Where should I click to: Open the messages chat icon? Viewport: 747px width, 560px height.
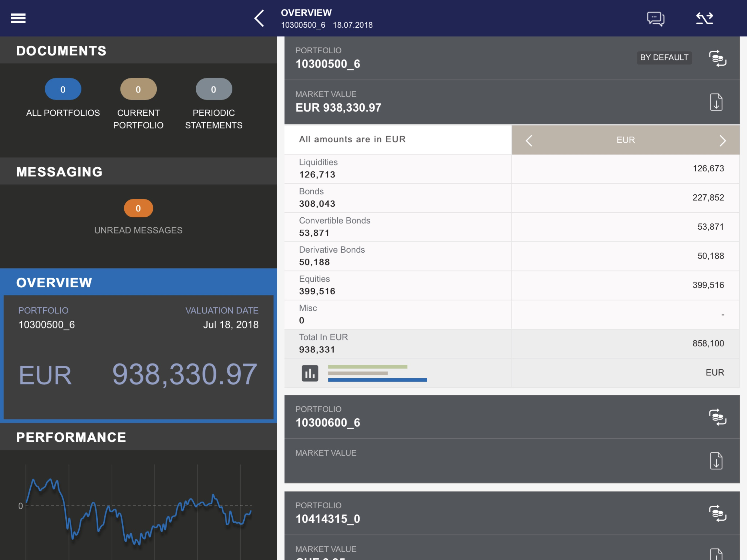point(655,19)
